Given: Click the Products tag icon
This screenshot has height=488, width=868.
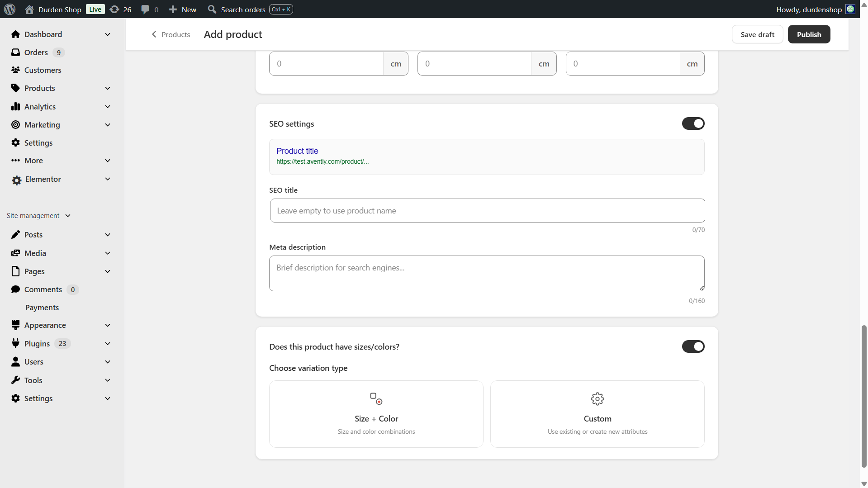Looking at the screenshot, I should tap(15, 88).
